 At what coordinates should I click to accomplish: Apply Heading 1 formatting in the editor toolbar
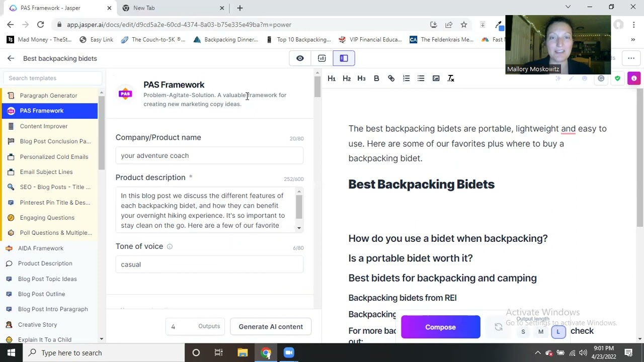(332, 78)
